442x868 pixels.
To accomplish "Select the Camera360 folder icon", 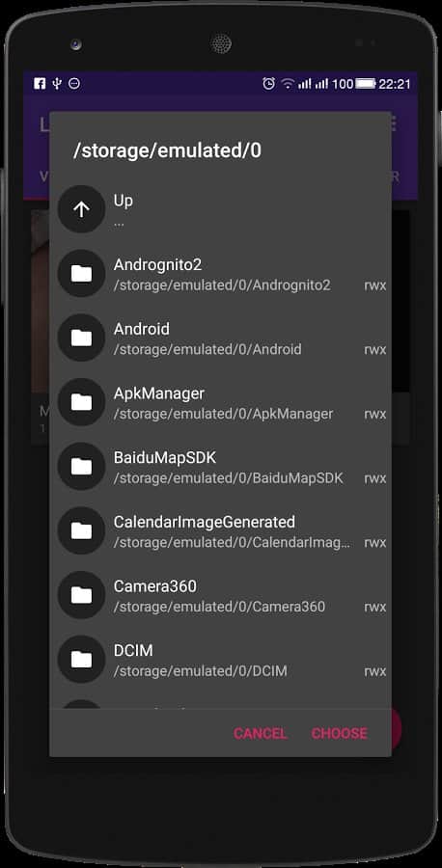I will pos(81,594).
